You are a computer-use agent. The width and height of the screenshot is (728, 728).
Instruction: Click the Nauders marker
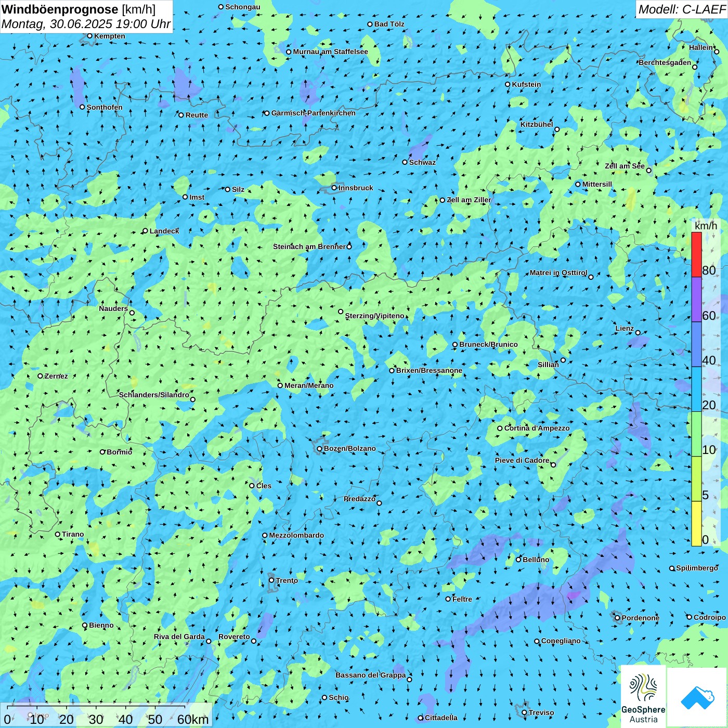coord(132,313)
